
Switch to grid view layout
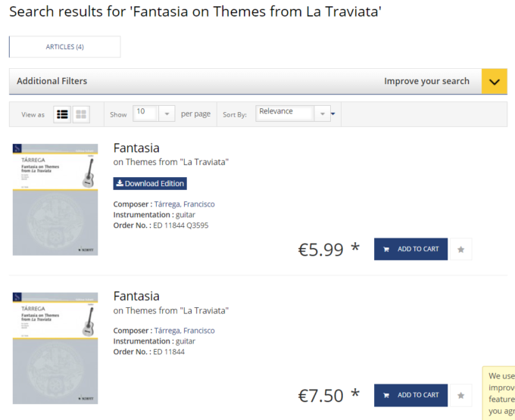[x=81, y=114]
